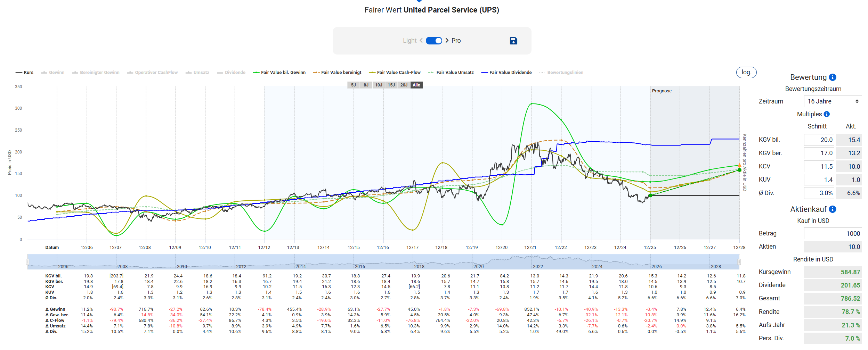
Task: Open info icon next to Bewertung
Action: click(833, 77)
